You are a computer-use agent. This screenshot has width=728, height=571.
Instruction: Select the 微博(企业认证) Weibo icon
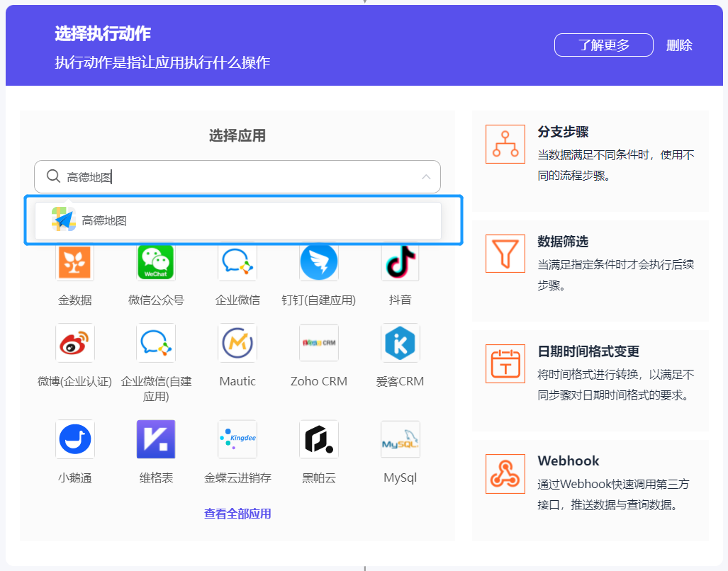pyautogui.click(x=74, y=343)
